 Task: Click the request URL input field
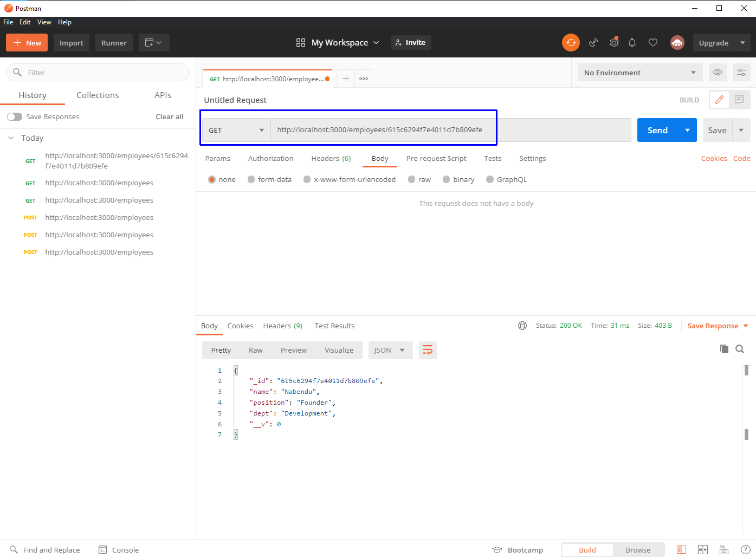pyautogui.click(x=451, y=130)
